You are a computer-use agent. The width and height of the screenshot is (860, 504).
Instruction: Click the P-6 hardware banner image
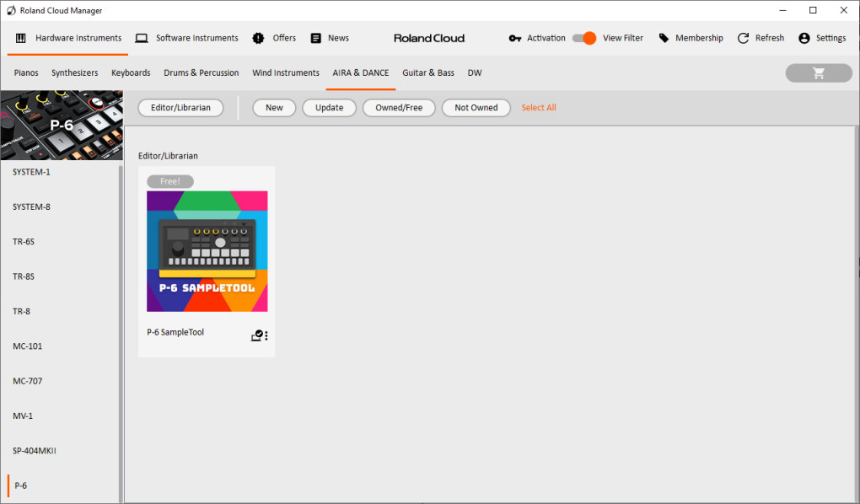pos(62,125)
